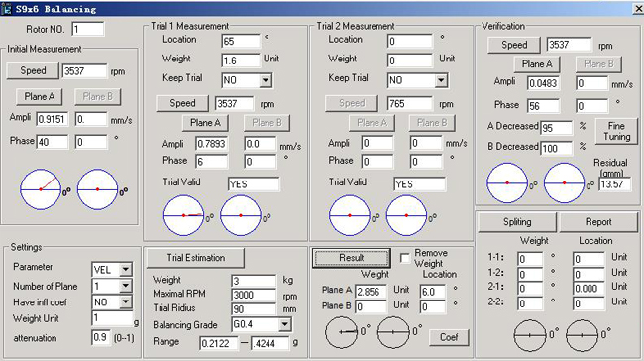This screenshot has width=644, height=361.
Task: Open the Parameter VEL dropdown
Action: point(125,270)
